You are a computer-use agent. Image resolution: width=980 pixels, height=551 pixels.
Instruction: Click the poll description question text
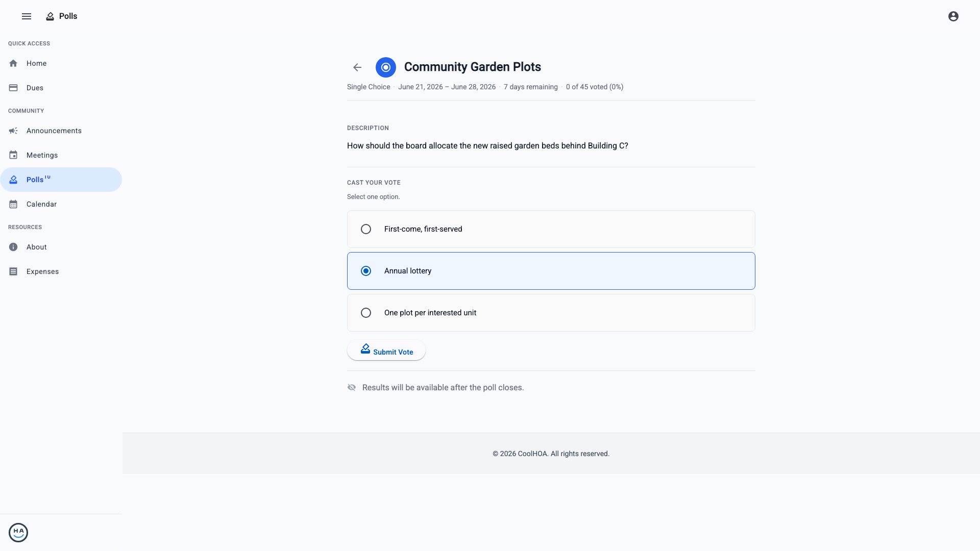(x=487, y=146)
